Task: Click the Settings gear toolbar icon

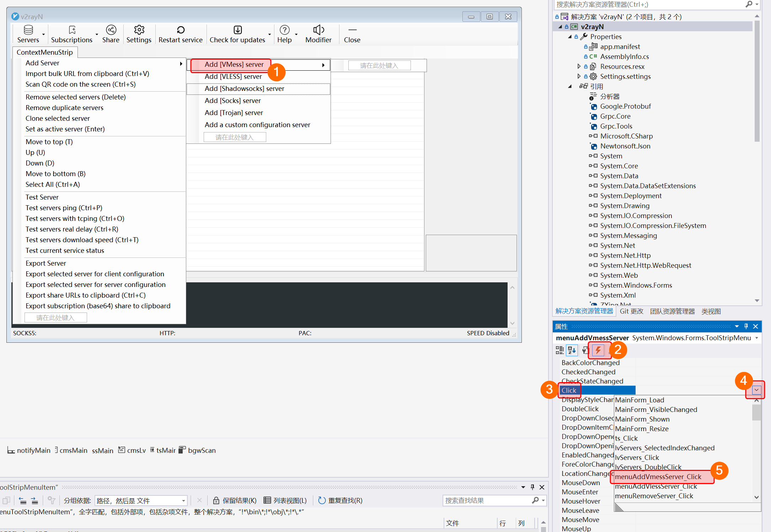Action: (x=139, y=30)
